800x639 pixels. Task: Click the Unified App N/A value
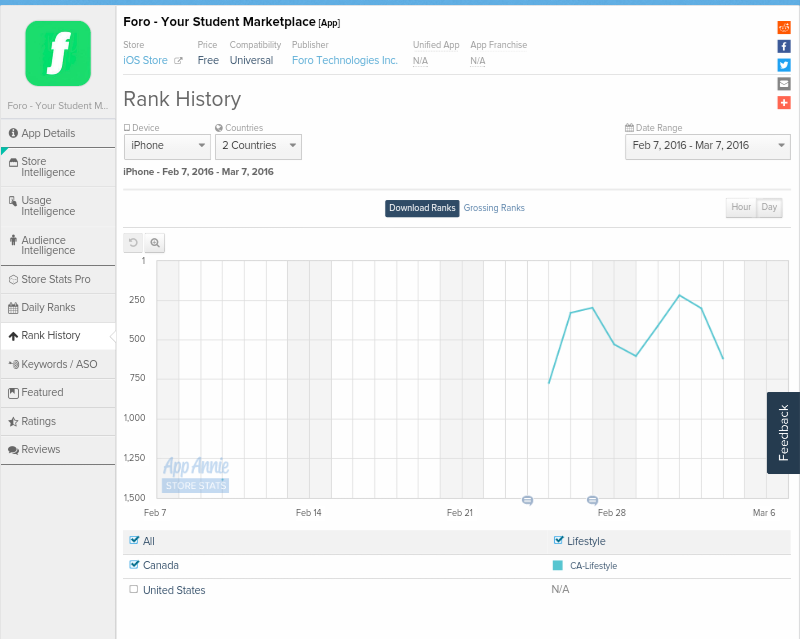pyautogui.click(x=420, y=61)
